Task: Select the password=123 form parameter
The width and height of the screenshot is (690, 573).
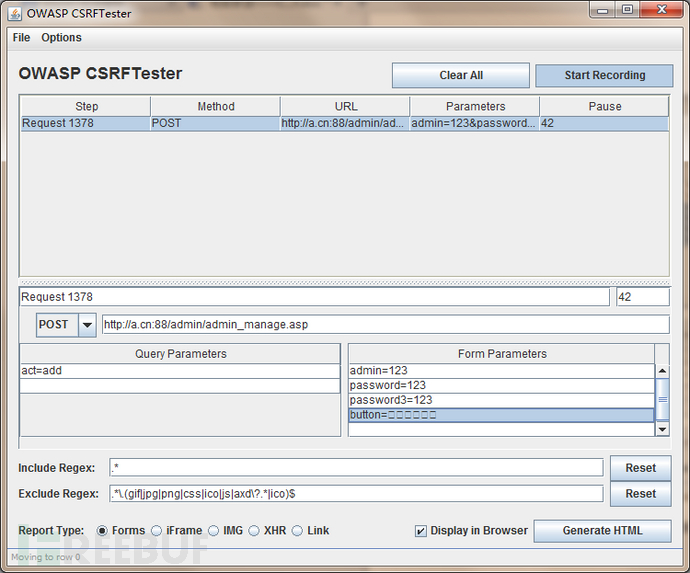Action: (x=501, y=386)
